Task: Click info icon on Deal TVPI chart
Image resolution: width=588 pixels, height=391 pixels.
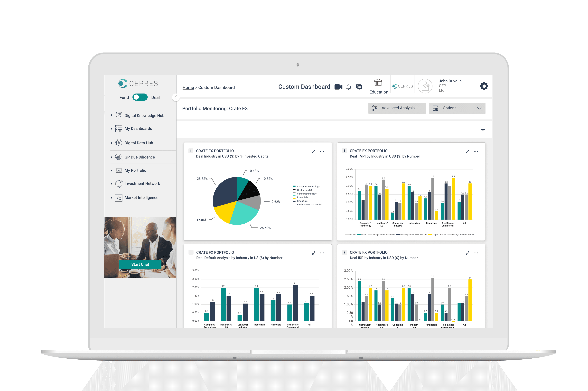Action: tap(344, 151)
